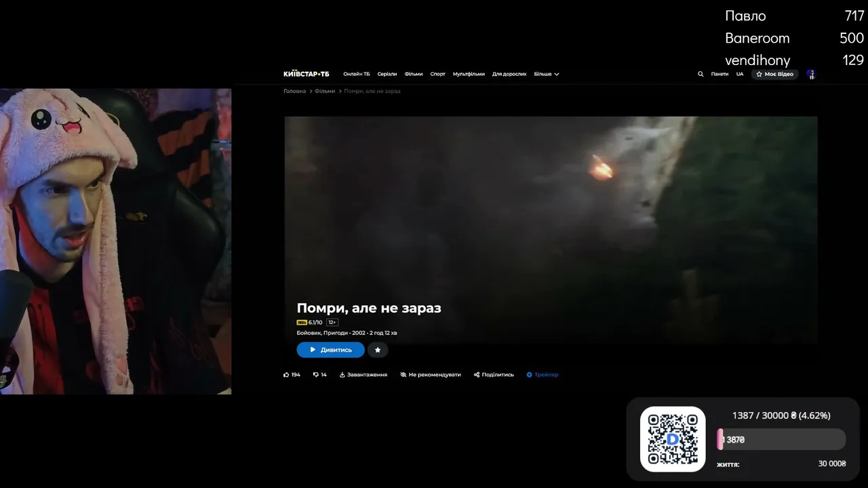Click the donor name Baneroom
Screen dimensions: 868x488
(757, 38)
